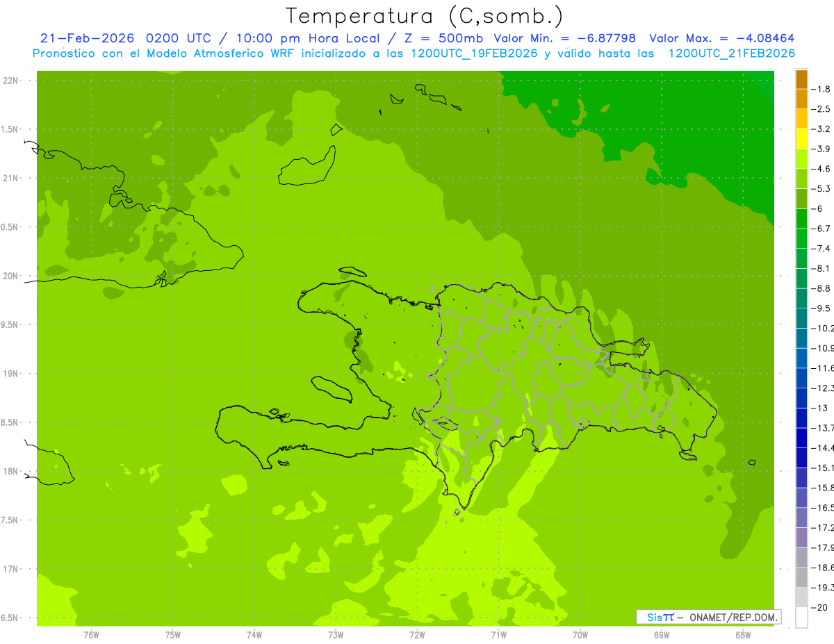This screenshot has height=644, width=834.
Task: Click the '76W' longitude label
Action: (x=91, y=634)
